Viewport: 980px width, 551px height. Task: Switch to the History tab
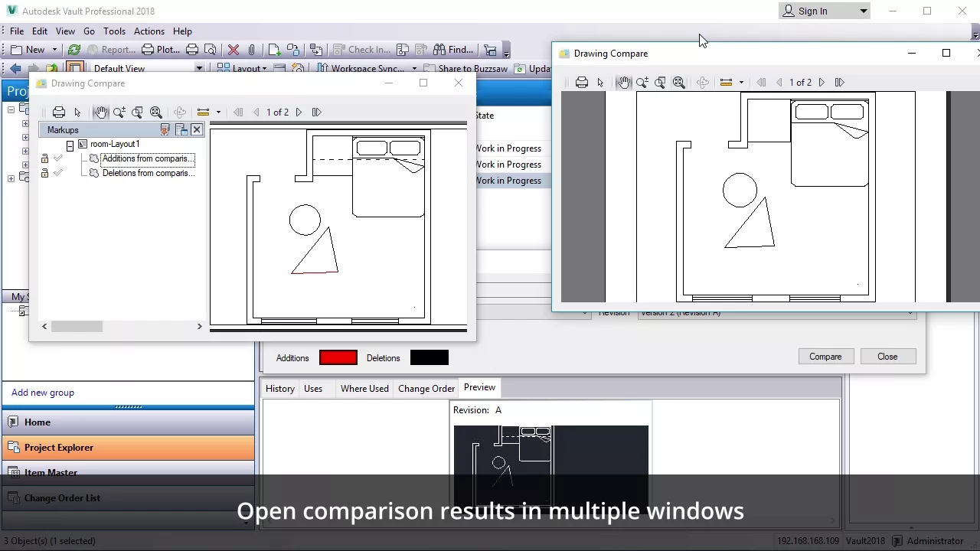pyautogui.click(x=280, y=389)
